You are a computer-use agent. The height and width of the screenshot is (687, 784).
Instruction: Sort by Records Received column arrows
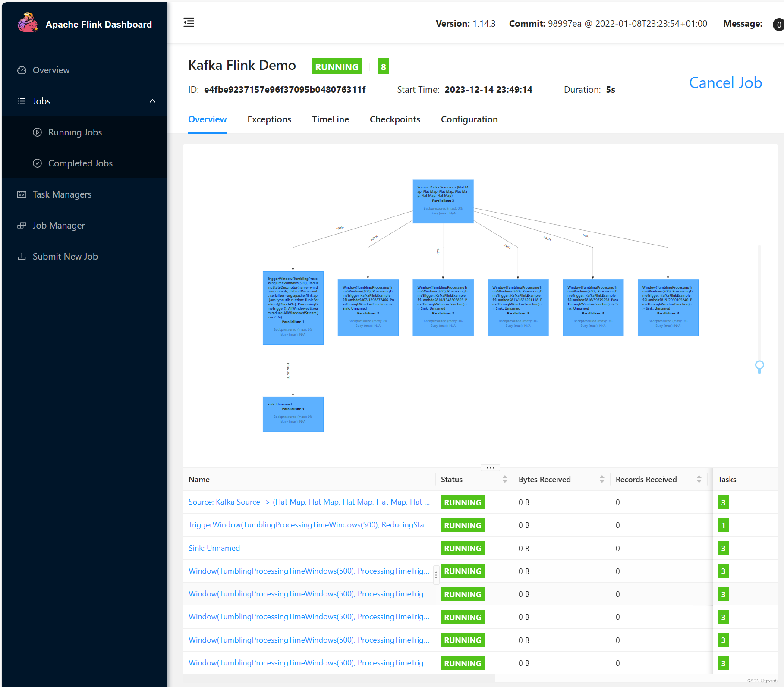[x=699, y=479]
